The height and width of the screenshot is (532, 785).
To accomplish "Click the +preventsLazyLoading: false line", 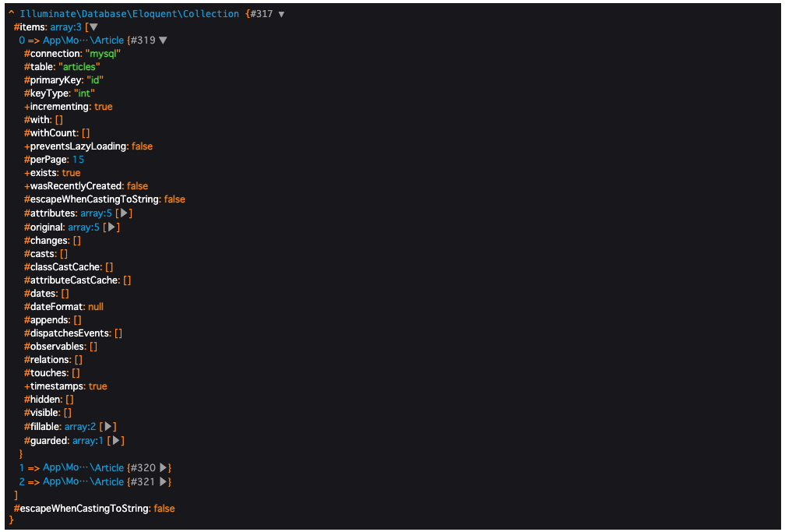I will tap(88, 146).
